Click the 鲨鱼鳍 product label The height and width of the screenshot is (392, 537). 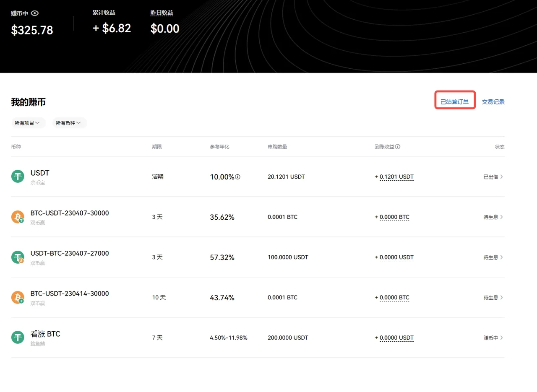pyautogui.click(x=38, y=343)
